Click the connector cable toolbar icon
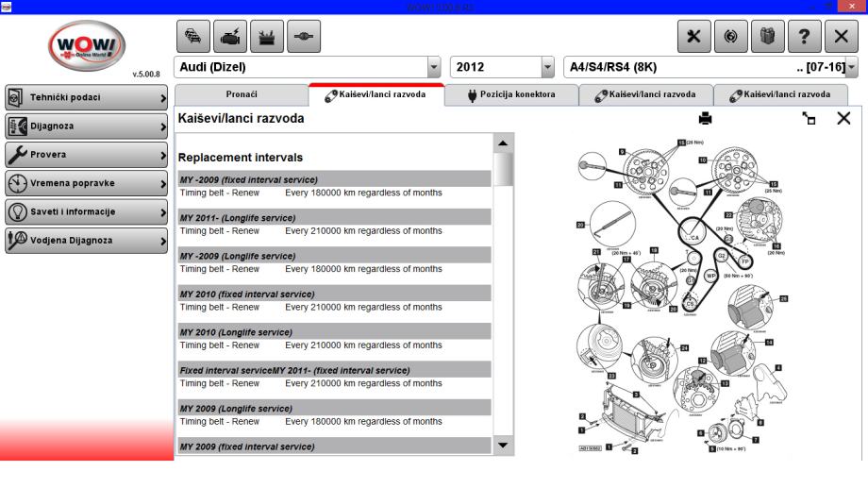Viewport: 868px width, 488px height. (x=303, y=35)
